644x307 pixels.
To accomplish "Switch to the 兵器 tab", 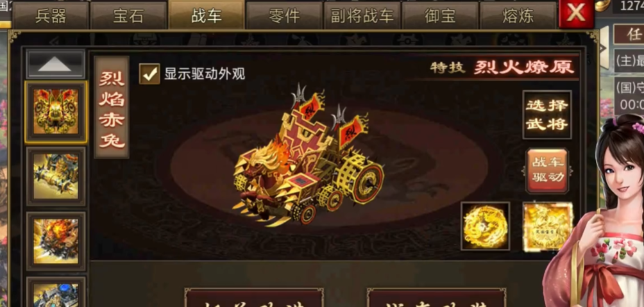I will coord(51,16).
